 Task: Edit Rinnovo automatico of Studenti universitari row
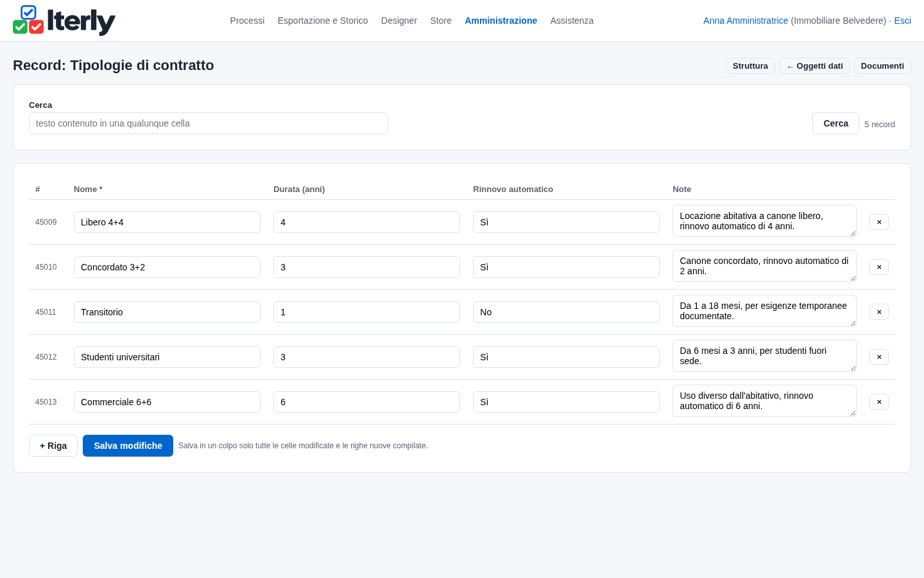[566, 357]
